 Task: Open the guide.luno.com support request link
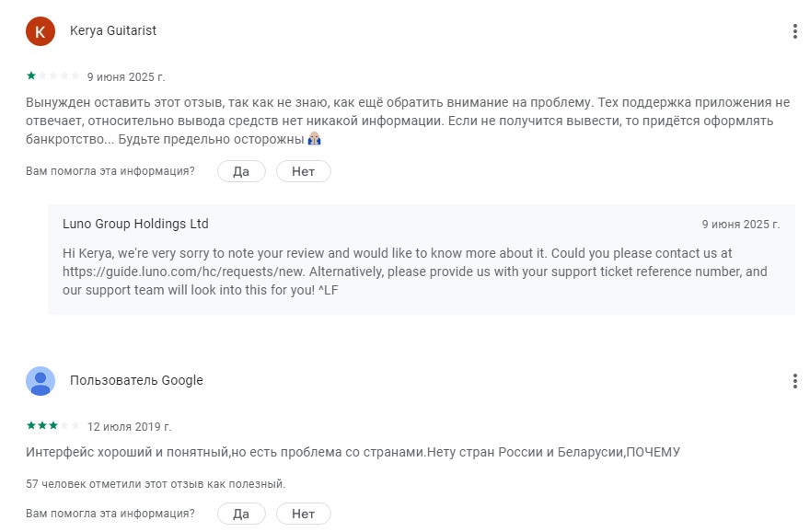tap(212, 272)
